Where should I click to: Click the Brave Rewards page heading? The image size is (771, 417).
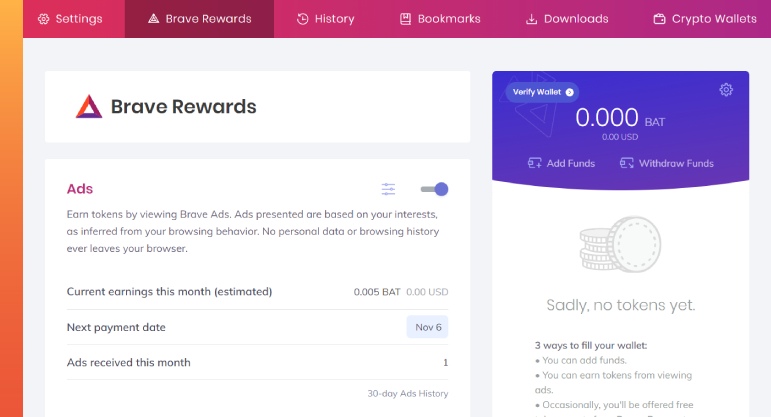click(183, 107)
